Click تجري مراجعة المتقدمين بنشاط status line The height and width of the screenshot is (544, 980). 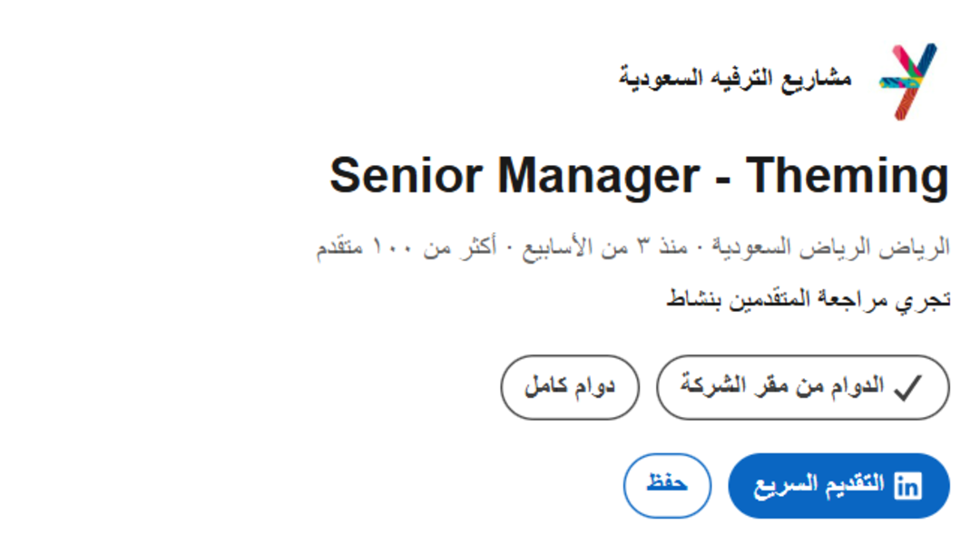click(x=808, y=299)
